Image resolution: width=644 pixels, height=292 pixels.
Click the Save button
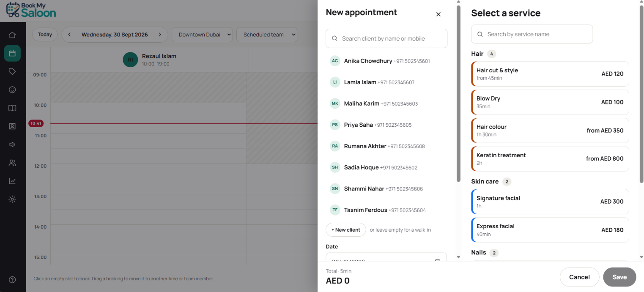pos(619,277)
